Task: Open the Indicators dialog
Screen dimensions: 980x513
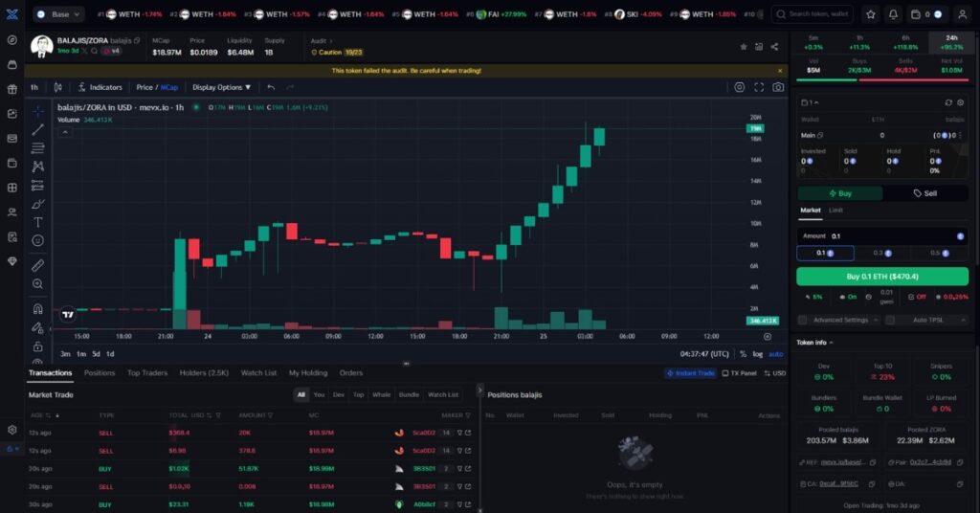Action: [100, 87]
